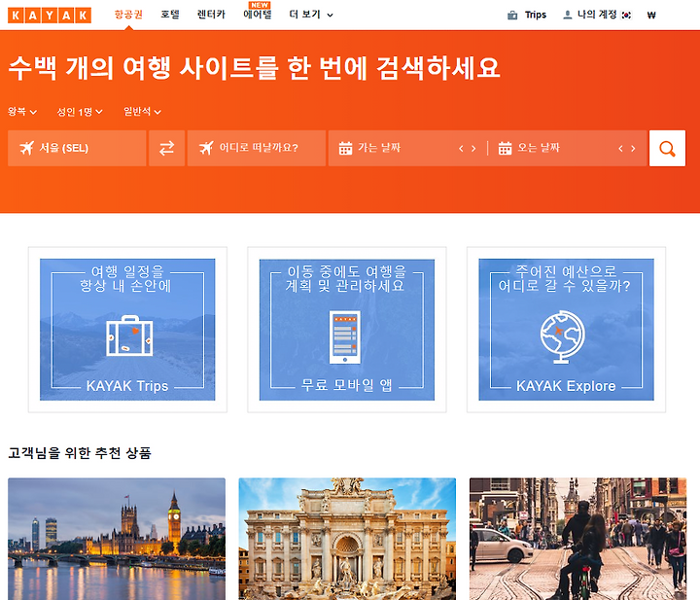The height and width of the screenshot is (600, 700).
Task: Expand the 왕복 trip type dropdown
Action: 22,111
